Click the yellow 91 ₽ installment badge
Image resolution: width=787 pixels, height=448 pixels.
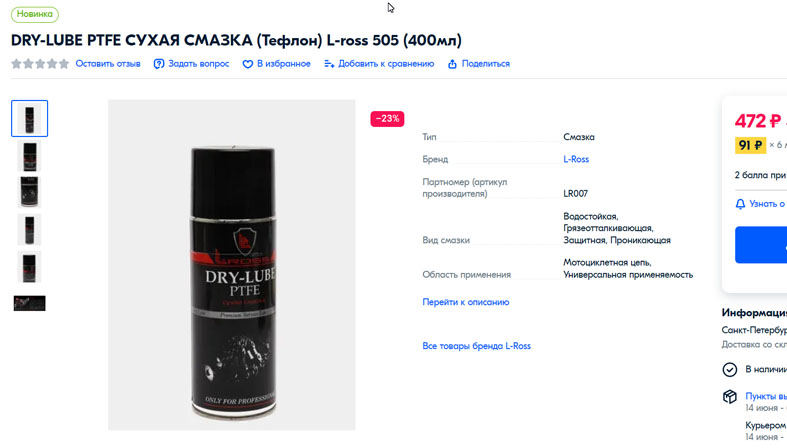click(750, 145)
